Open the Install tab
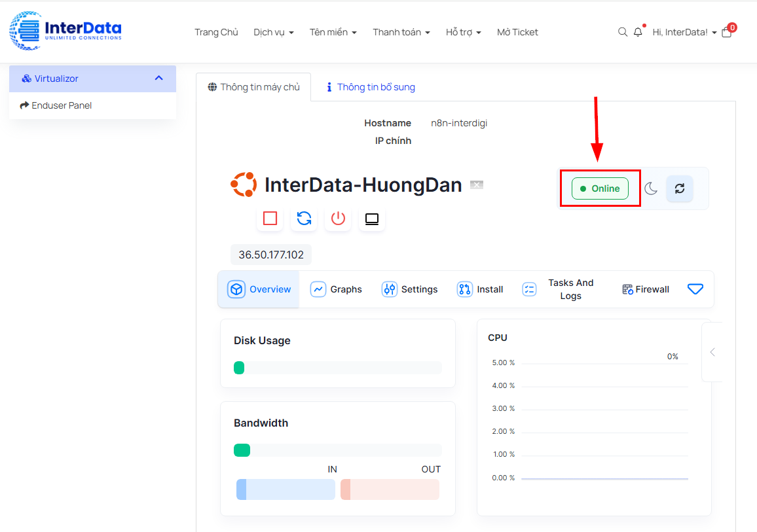Screen dimensions: 757x532 tap(480, 289)
